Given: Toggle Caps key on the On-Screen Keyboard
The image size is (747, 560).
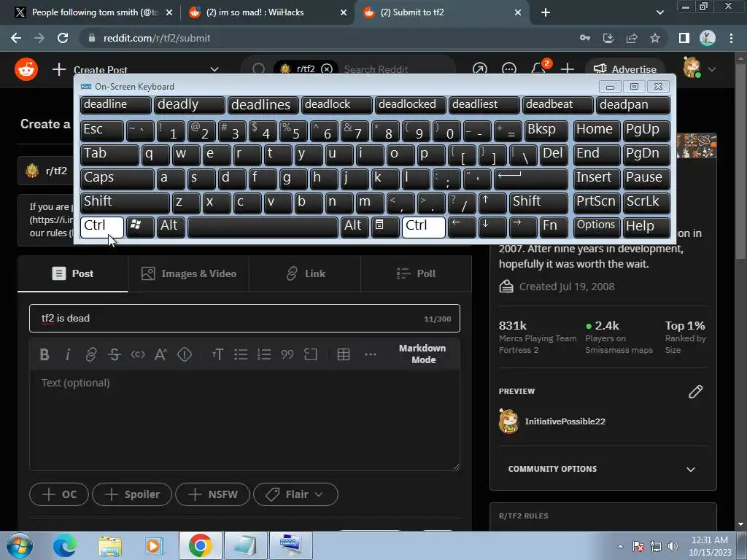Looking at the screenshot, I should pyautogui.click(x=117, y=179).
